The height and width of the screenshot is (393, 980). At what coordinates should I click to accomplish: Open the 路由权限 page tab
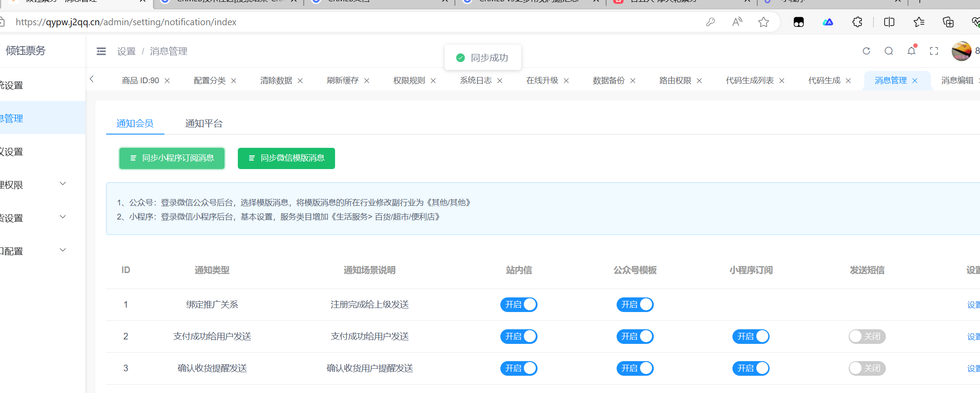click(x=675, y=81)
